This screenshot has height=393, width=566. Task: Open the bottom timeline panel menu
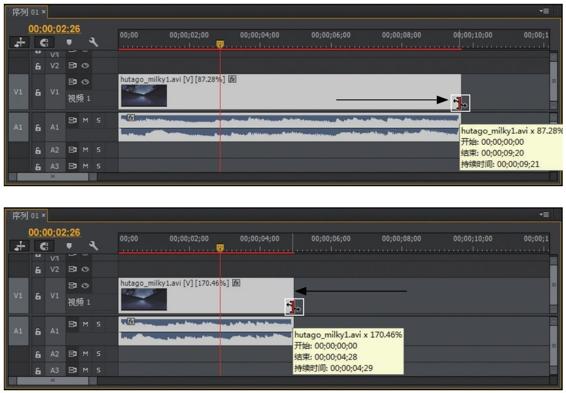pos(545,215)
